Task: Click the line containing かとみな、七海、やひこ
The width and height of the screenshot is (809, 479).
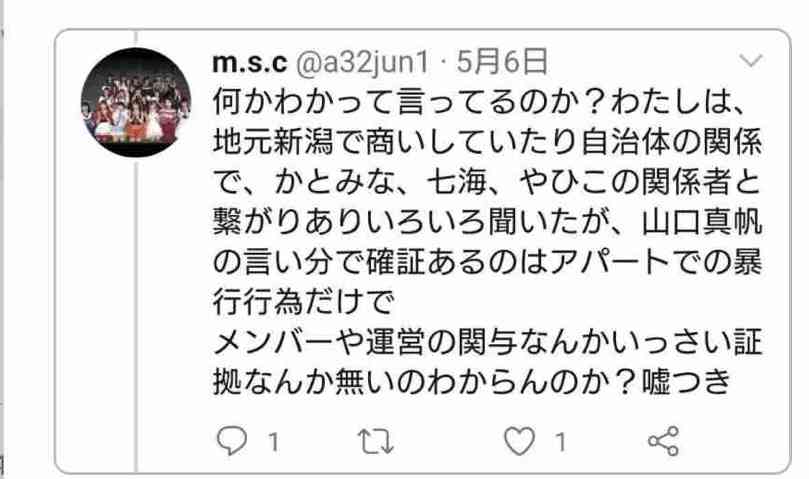Action: coord(487,182)
